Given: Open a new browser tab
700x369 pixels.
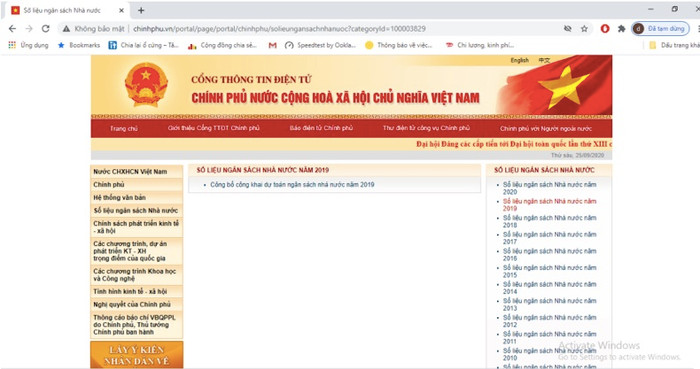Looking at the screenshot, I should (x=141, y=10).
